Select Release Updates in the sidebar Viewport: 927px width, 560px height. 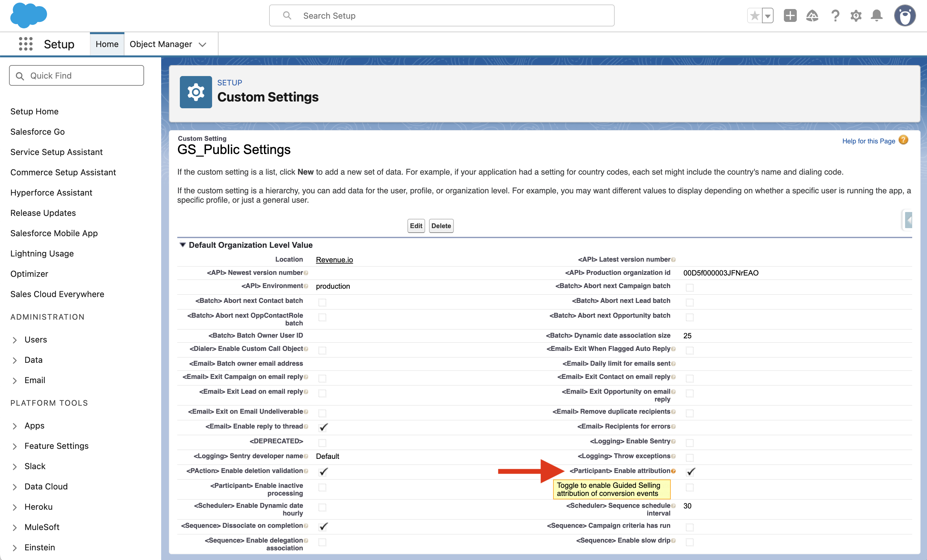(x=43, y=212)
